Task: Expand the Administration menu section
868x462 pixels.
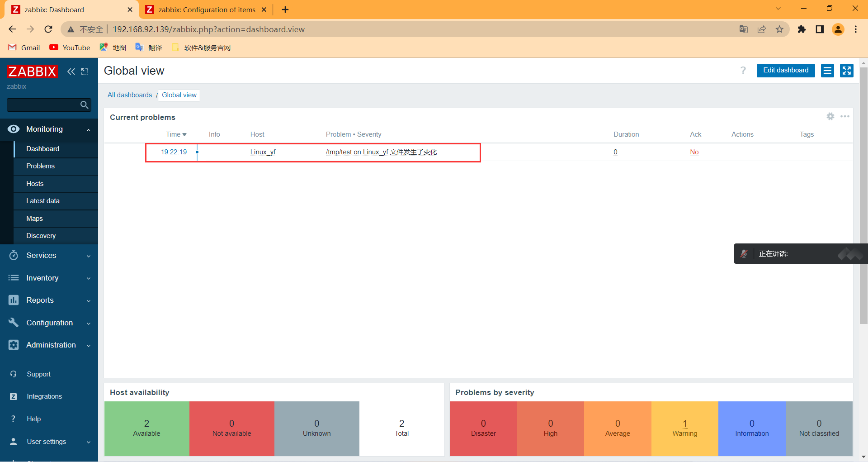Action: pos(89,345)
